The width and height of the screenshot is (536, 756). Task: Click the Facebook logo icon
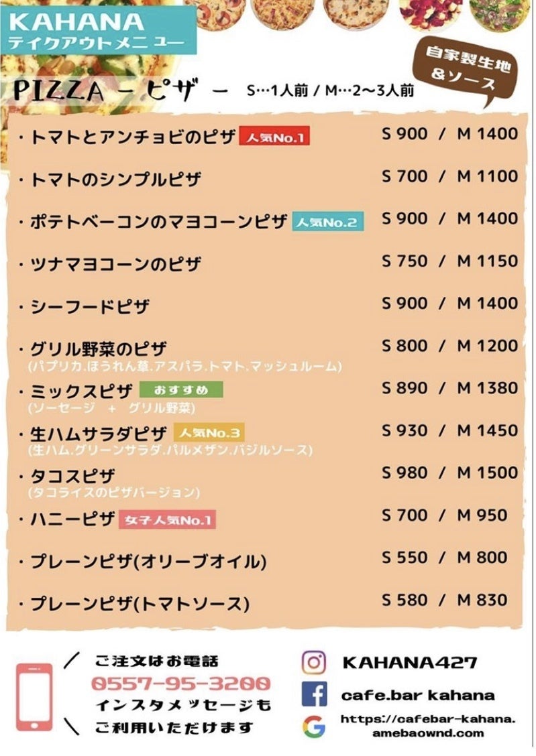click(313, 694)
